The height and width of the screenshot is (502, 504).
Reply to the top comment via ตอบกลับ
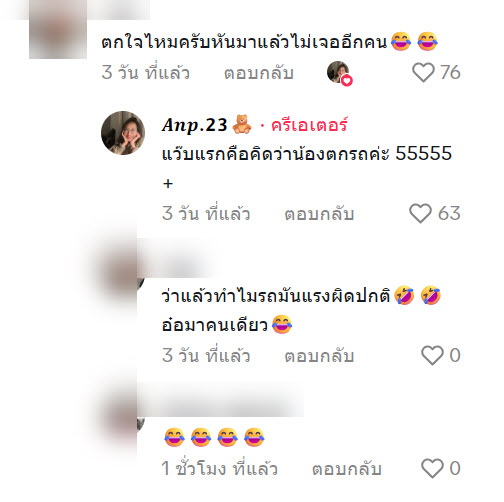[x=259, y=73]
